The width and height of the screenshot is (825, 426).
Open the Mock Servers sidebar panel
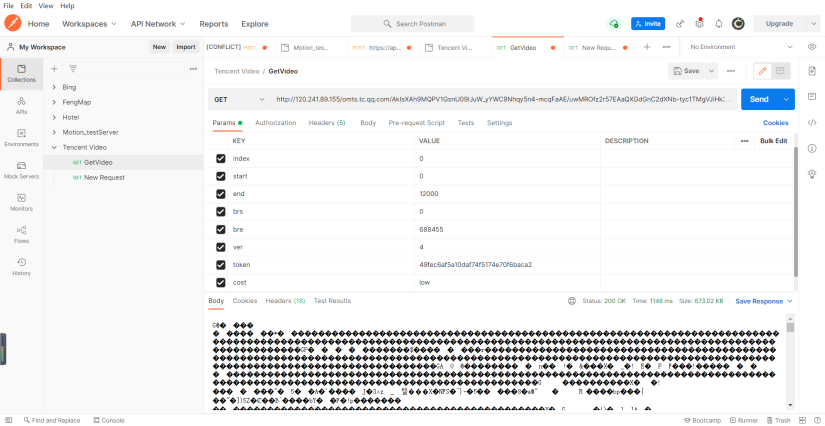click(x=22, y=170)
